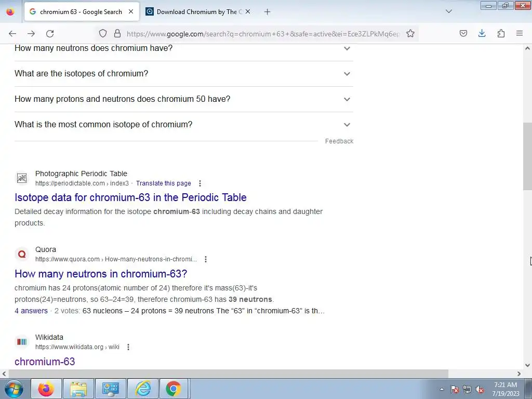532x399 pixels.
Task: Click Translate this page link
Action: point(164,183)
